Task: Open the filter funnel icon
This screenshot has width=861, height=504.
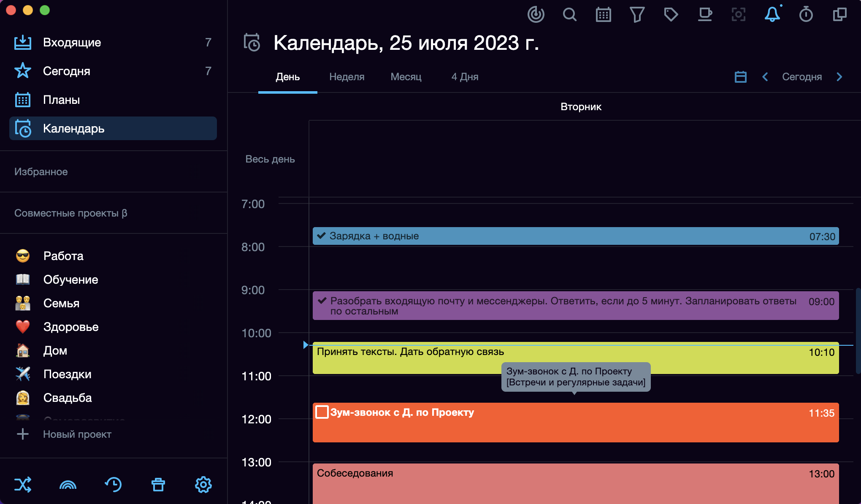Action: pos(637,14)
